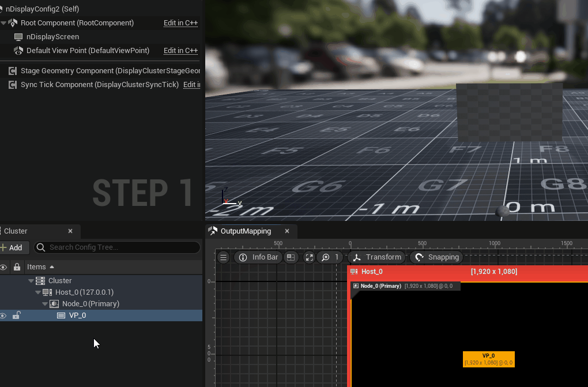588x387 pixels.
Task: Switch to the OutputMapping tab
Action: (246, 231)
